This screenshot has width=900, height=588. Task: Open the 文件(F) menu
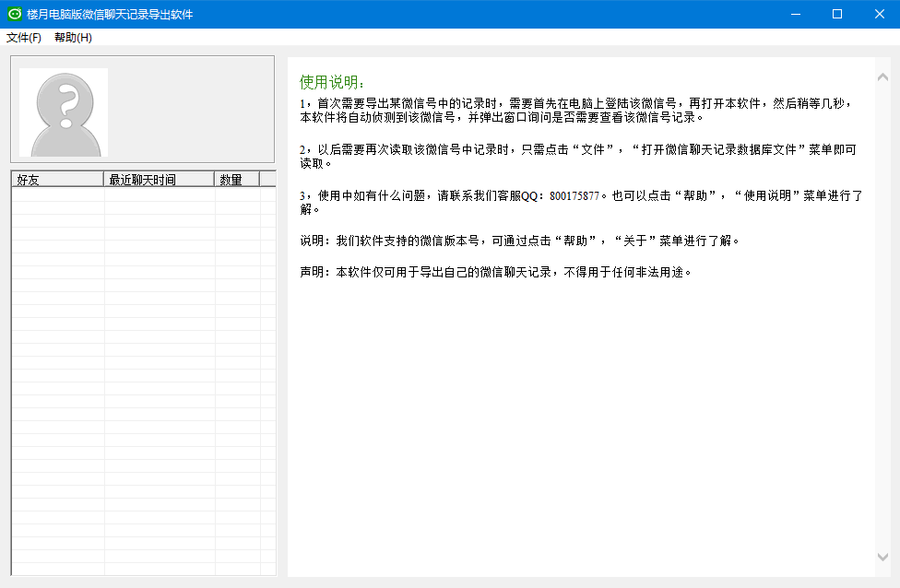click(24, 37)
